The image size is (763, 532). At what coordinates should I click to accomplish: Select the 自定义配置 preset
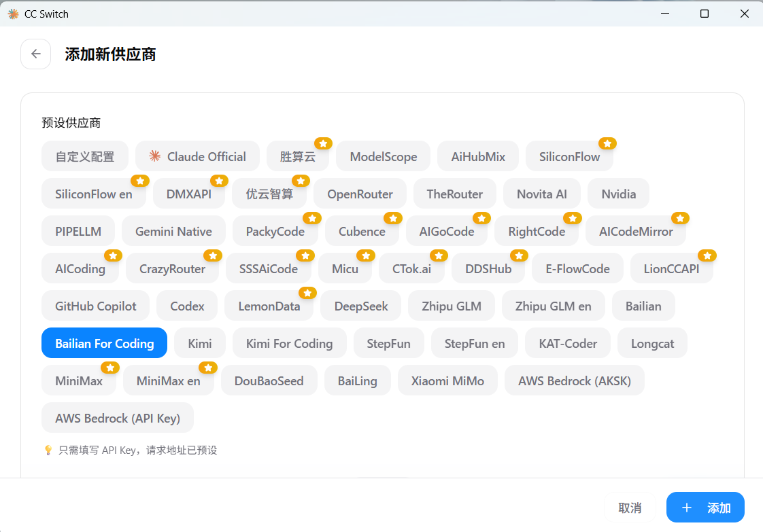coord(85,156)
